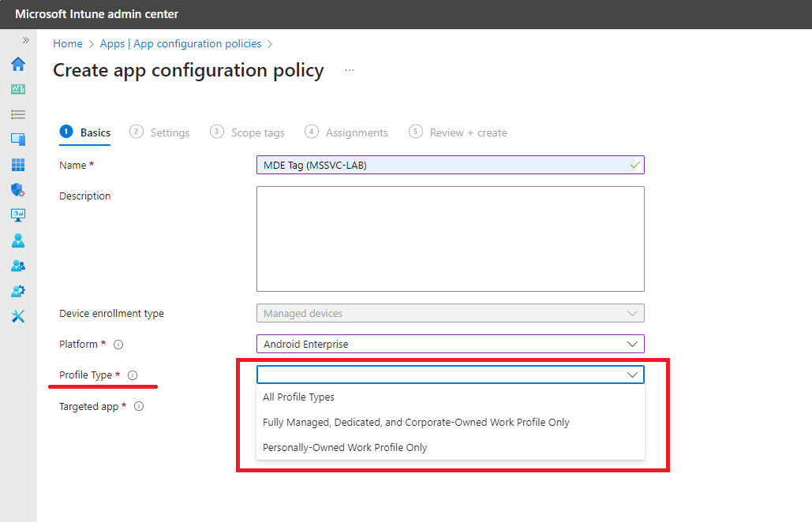Choose Fully Managed, Dedicated, Corporate-Owned option
The image size is (812, 522).
pyautogui.click(x=451, y=422)
